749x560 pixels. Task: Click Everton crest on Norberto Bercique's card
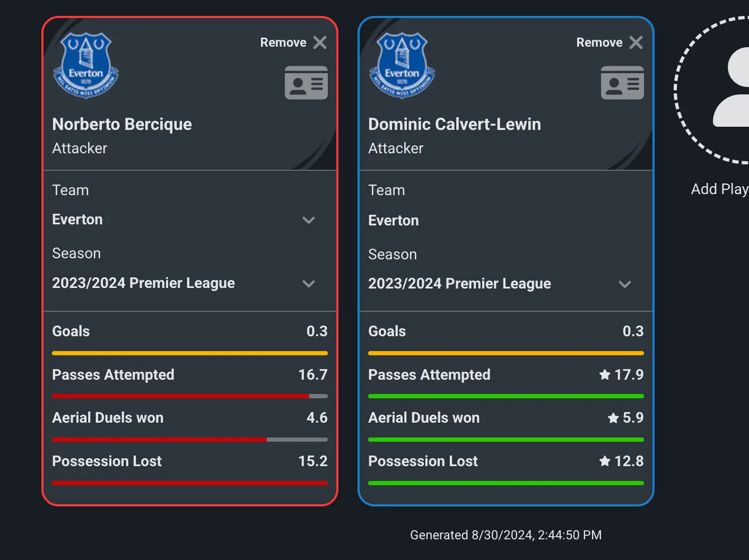[x=85, y=65]
